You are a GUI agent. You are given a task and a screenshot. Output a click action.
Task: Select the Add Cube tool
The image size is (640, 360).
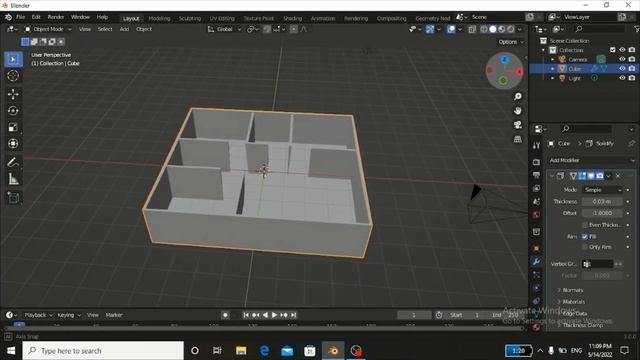tap(13, 198)
